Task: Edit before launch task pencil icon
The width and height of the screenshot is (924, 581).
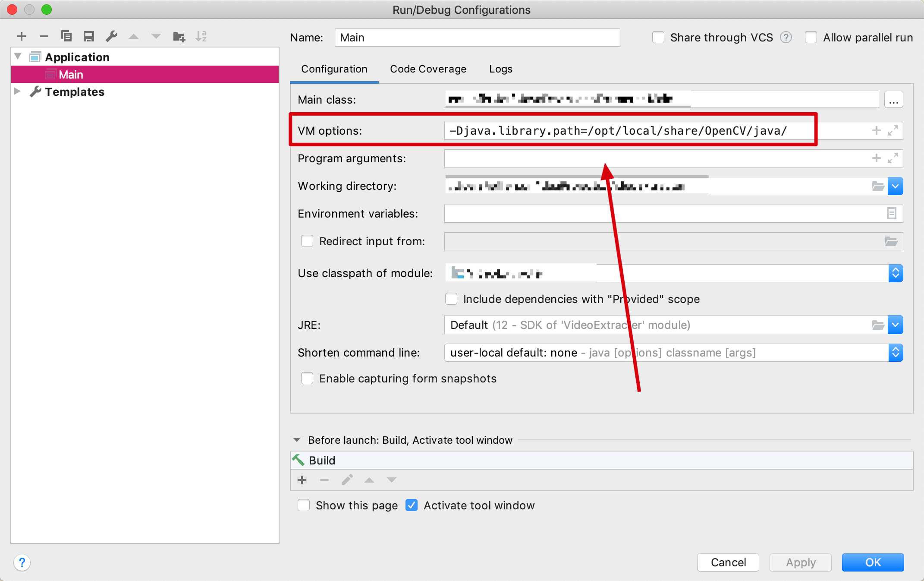Action: point(347,480)
